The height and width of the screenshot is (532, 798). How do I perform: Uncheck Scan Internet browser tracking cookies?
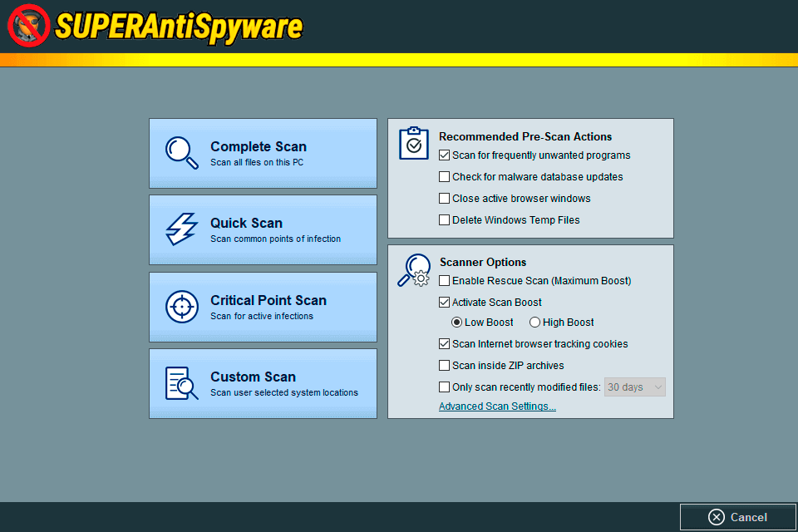point(444,343)
